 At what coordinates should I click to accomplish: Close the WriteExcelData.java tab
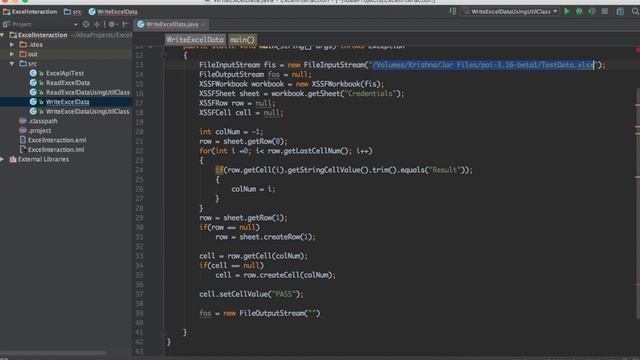[x=203, y=24]
